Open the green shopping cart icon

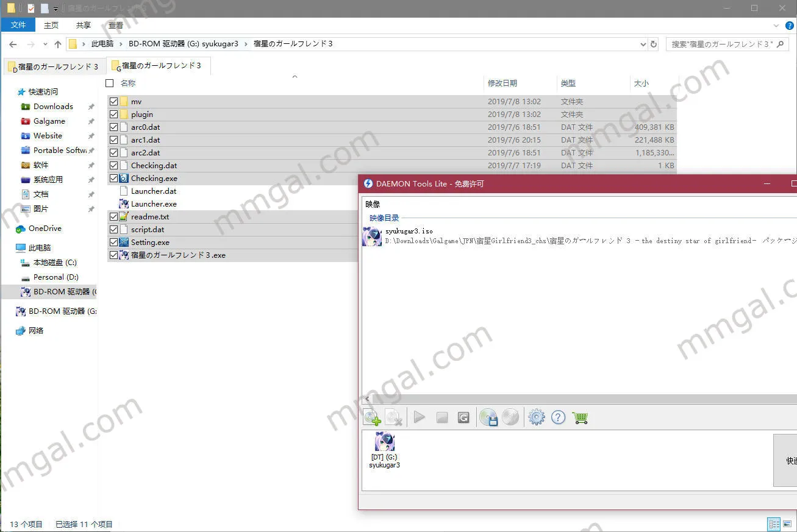point(580,417)
